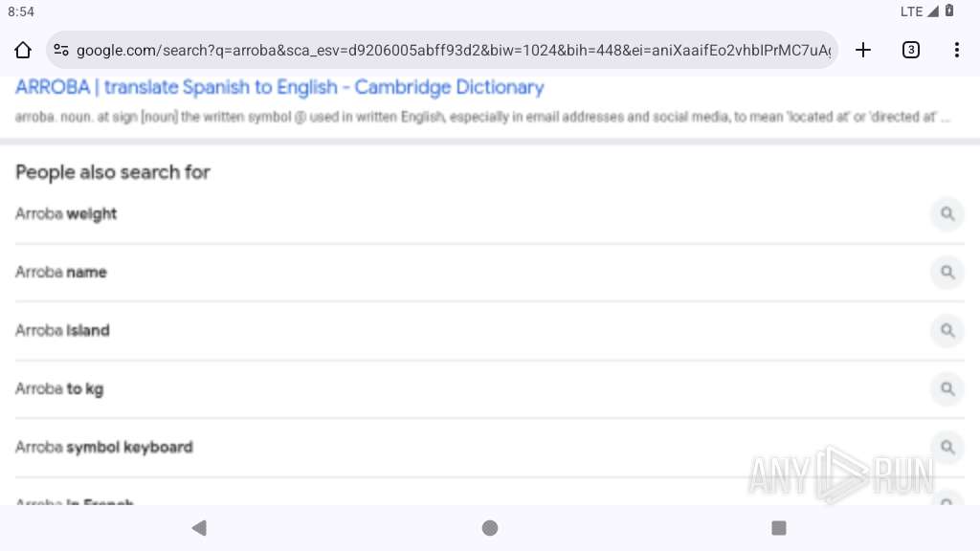This screenshot has height=551, width=980.
Task: Open ARROBA Cambridge Dictionary result link
Action: point(279,87)
